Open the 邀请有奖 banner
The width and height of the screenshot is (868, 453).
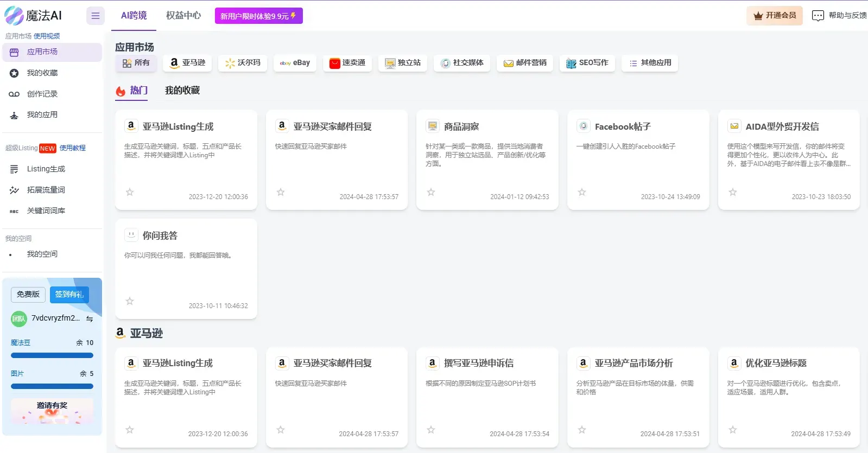[x=52, y=411]
